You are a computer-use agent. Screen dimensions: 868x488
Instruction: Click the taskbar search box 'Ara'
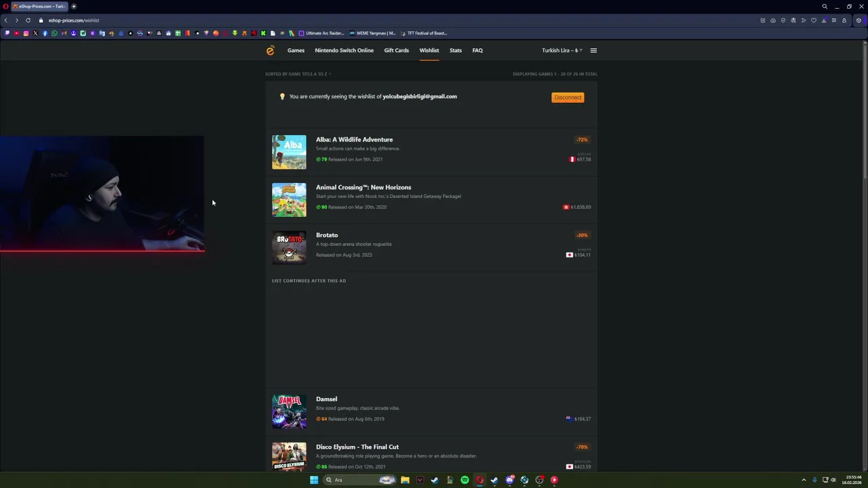coord(359,480)
